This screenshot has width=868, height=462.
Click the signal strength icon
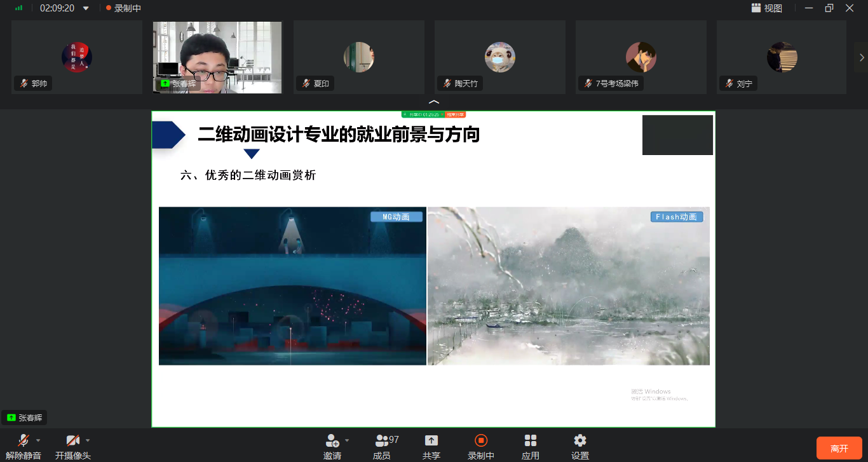(19, 8)
